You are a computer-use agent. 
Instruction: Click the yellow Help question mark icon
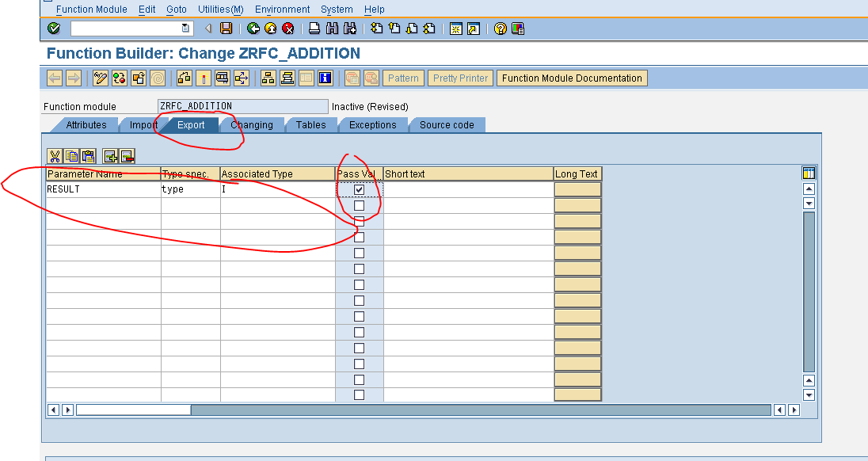tap(501, 29)
